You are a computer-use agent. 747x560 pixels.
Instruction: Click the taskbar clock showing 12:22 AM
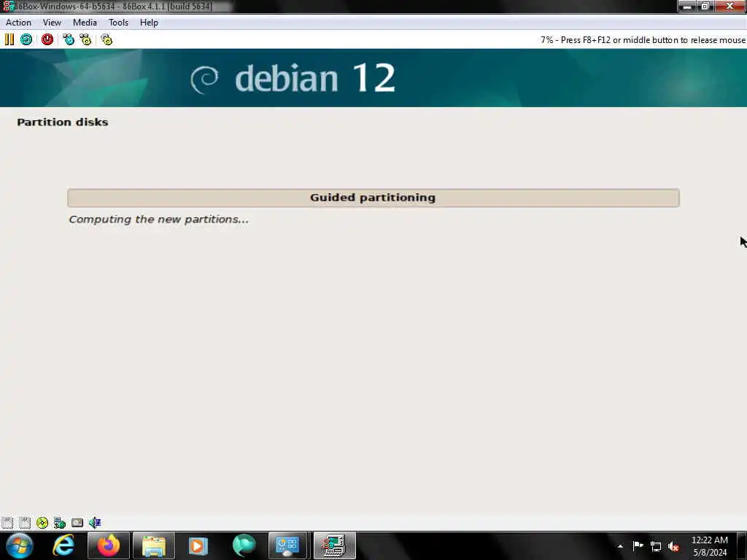[709, 546]
